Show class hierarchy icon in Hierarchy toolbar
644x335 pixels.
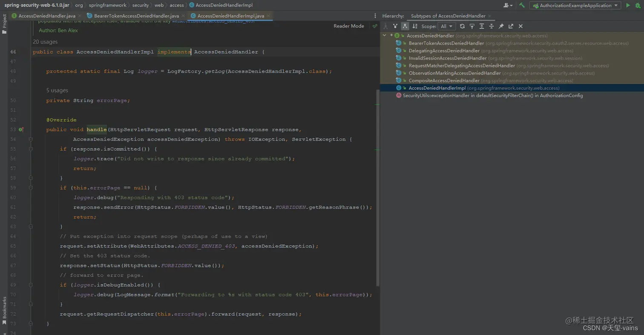pyautogui.click(x=385, y=26)
